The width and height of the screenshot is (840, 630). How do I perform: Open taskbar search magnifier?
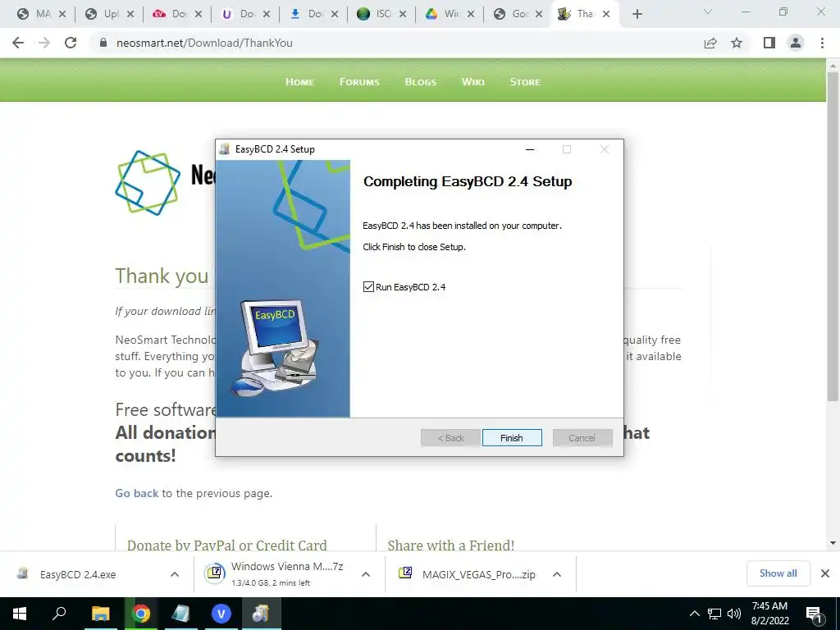tap(59, 614)
